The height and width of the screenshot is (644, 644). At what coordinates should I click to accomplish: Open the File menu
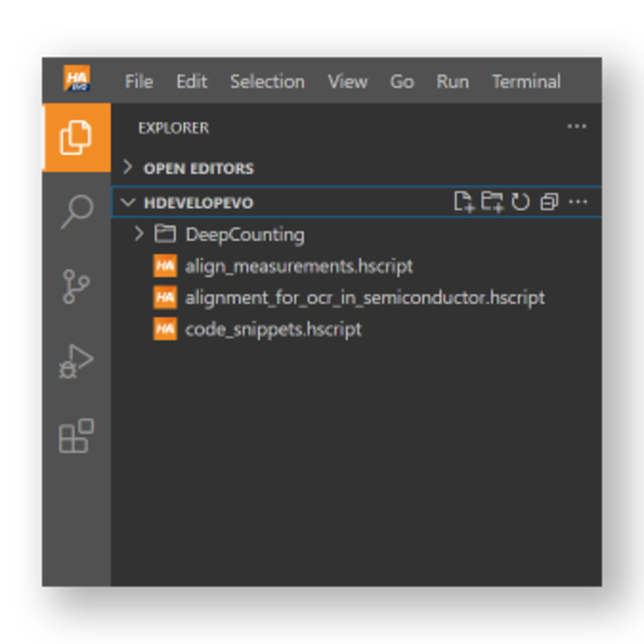click(139, 81)
